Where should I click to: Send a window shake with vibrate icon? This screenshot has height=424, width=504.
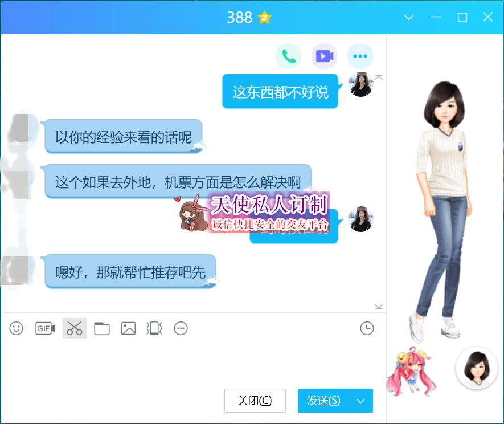click(x=154, y=328)
